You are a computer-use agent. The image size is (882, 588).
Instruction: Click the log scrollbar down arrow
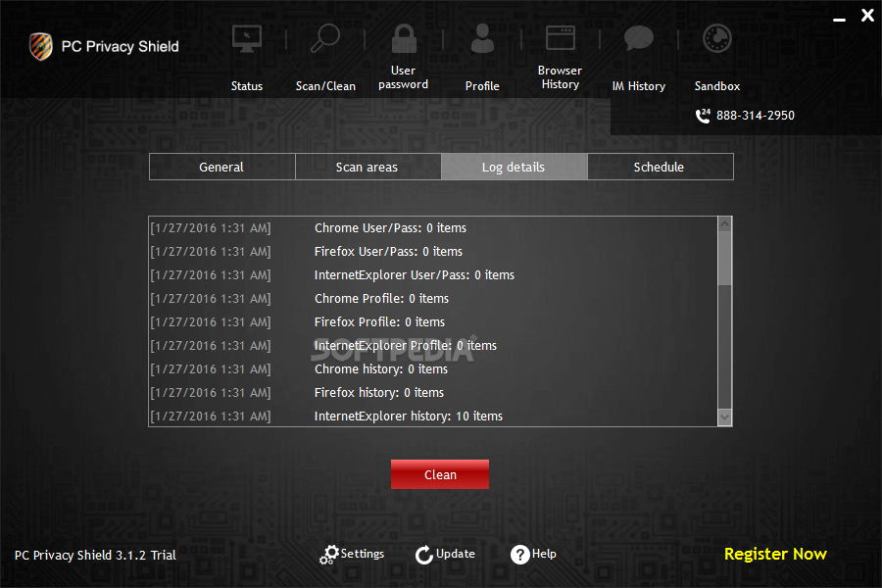pos(724,416)
